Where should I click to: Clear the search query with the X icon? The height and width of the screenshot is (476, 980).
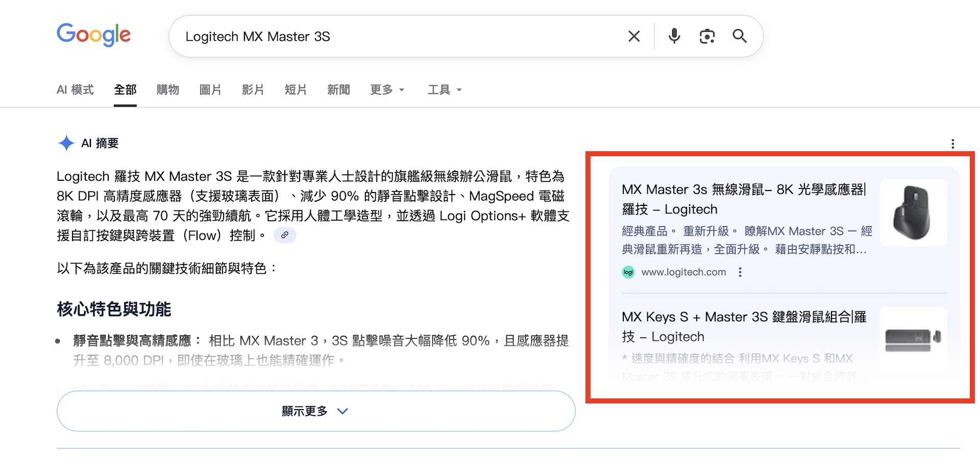point(633,36)
